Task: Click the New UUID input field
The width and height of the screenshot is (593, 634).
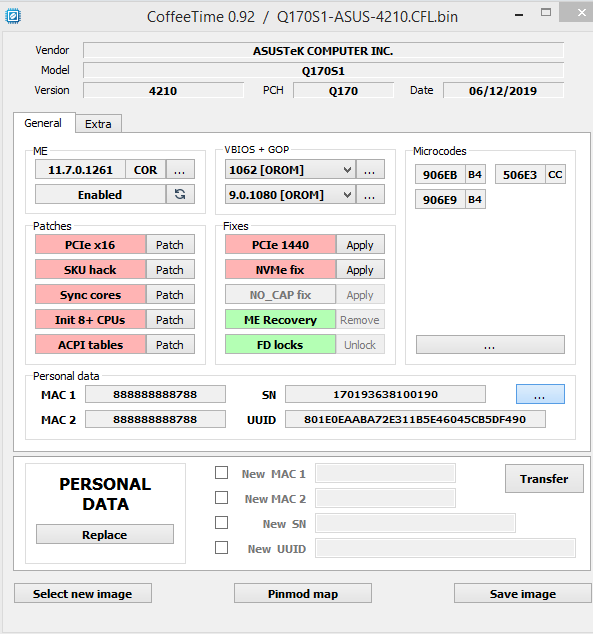Action: tap(445, 549)
